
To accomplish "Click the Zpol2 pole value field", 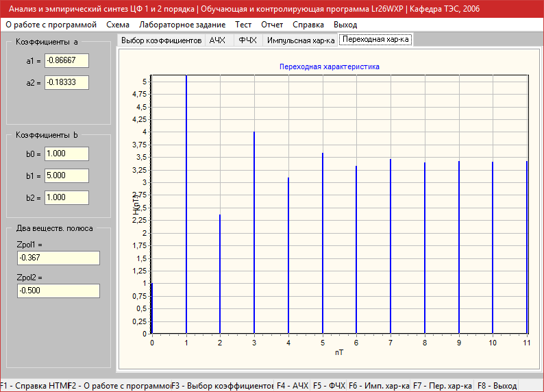I will (58, 291).
